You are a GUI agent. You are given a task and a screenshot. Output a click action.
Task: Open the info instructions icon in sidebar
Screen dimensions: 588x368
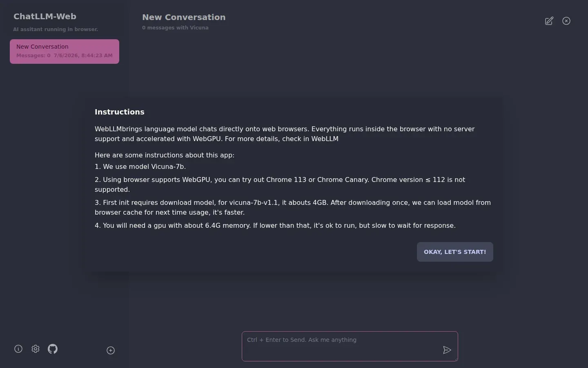point(18,349)
